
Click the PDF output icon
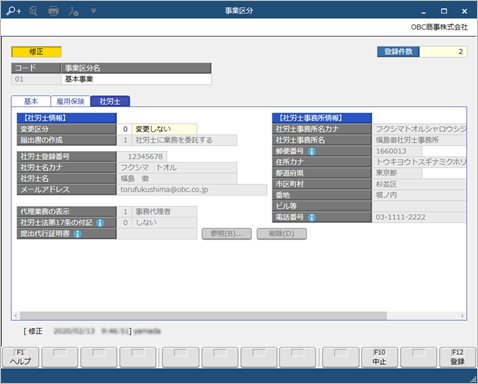tap(73, 11)
